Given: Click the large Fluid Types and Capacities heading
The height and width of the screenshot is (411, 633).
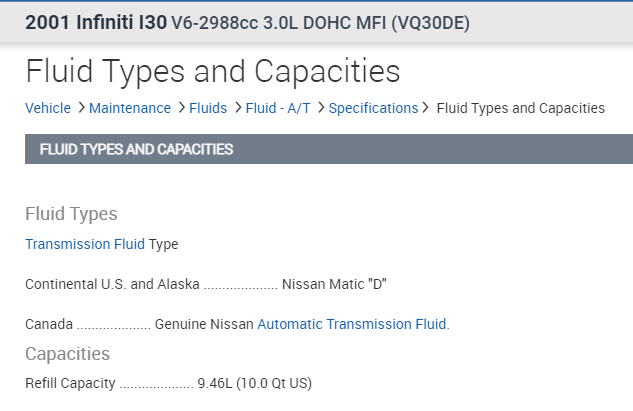Looking at the screenshot, I should 212,71.
